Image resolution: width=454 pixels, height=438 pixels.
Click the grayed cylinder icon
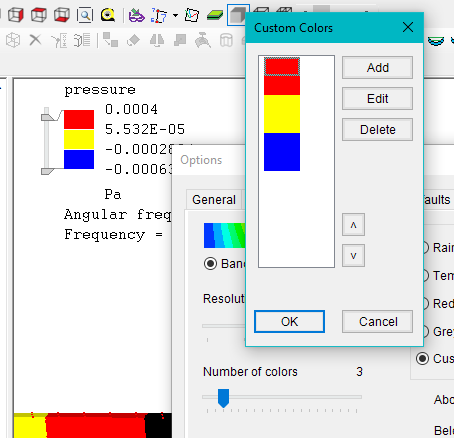coord(226,40)
